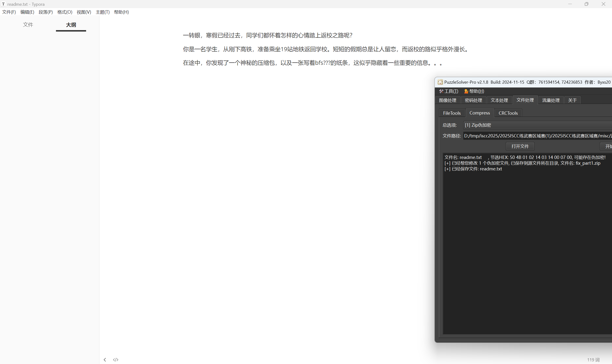Switch to the 文本处理 tab
This screenshot has width=612, height=364.
tap(499, 100)
